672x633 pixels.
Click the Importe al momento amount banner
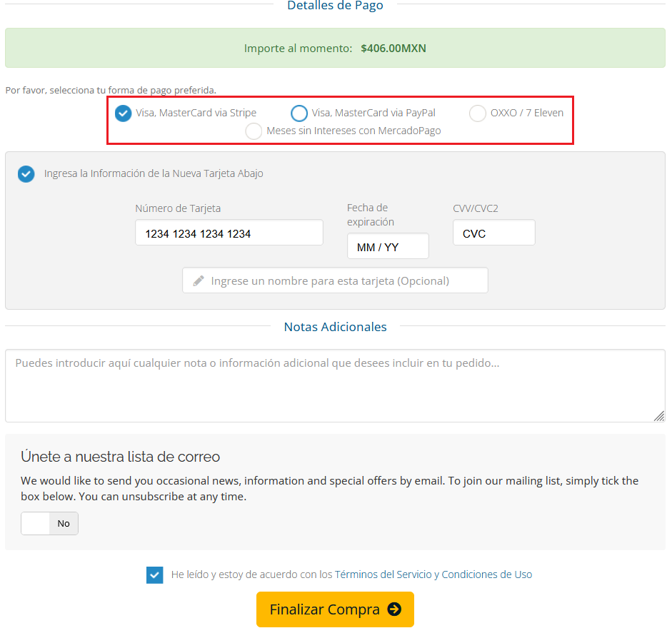pyautogui.click(x=335, y=49)
